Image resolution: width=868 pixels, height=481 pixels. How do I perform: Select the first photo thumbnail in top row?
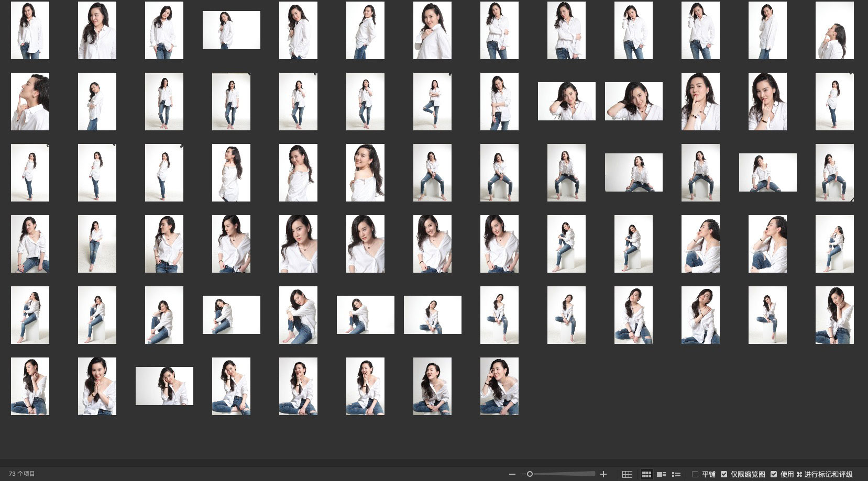pos(30,30)
